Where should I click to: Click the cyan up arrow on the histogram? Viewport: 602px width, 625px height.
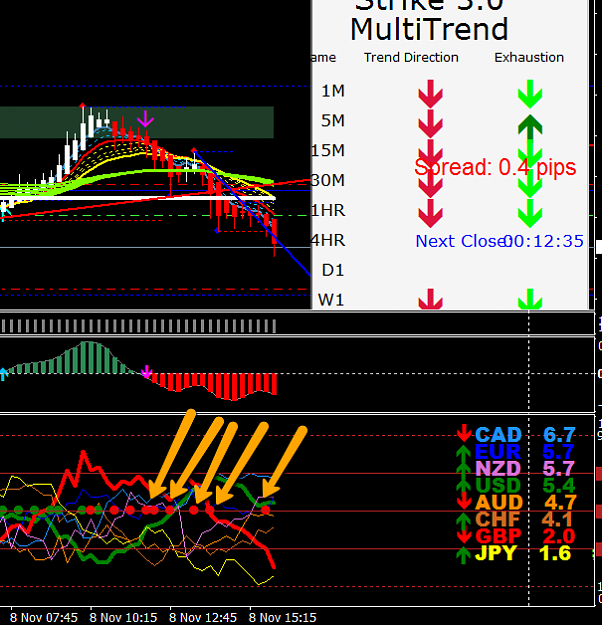pos(3,374)
